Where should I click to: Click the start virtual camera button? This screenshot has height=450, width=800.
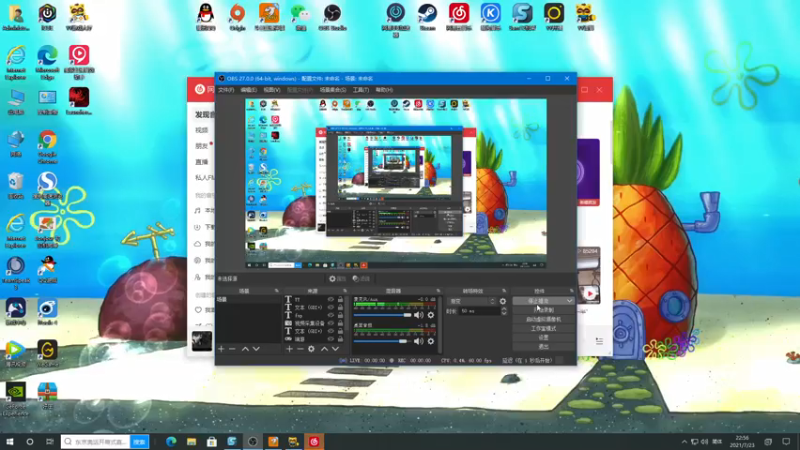point(543,319)
